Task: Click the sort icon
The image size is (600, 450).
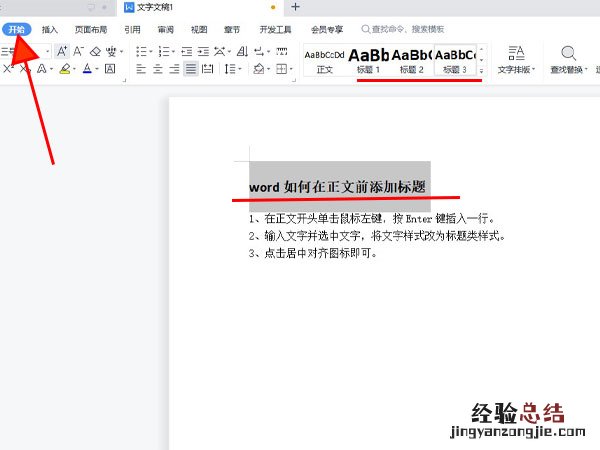Action: coord(242,51)
